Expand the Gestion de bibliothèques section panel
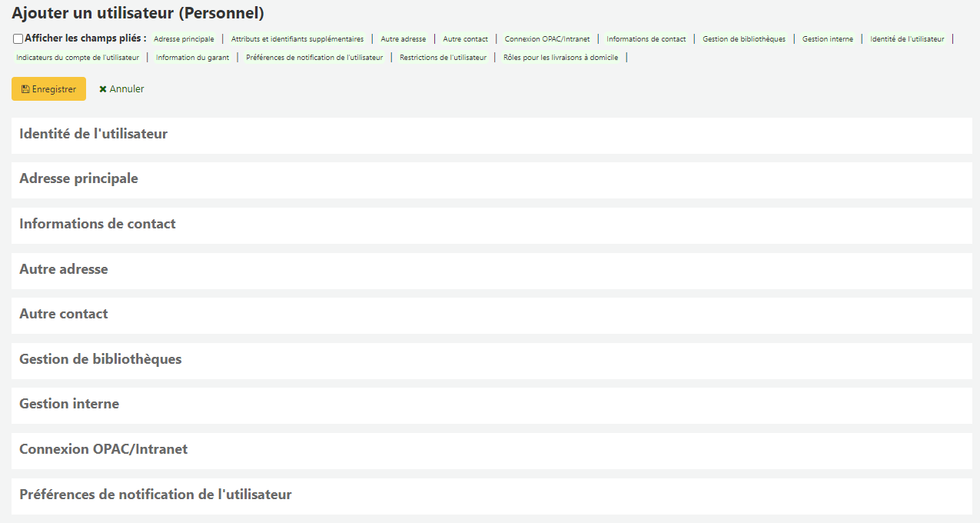The height and width of the screenshot is (523, 980). (101, 359)
